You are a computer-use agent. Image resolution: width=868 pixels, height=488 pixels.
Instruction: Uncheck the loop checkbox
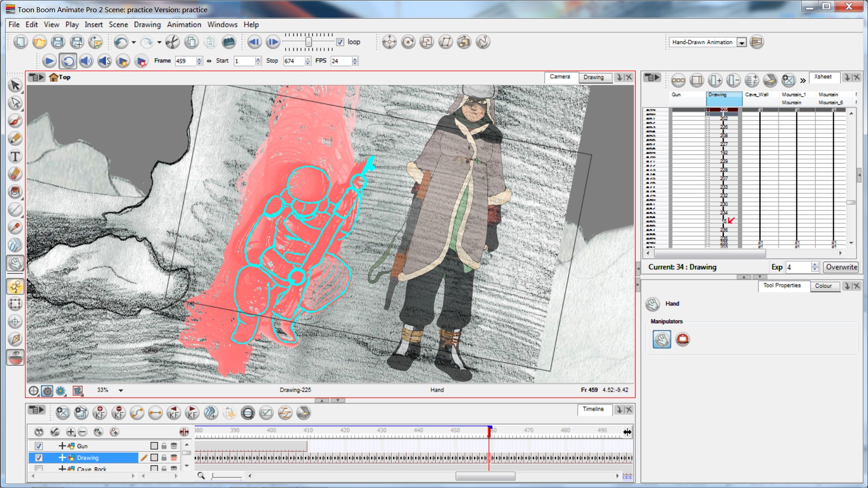340,42
